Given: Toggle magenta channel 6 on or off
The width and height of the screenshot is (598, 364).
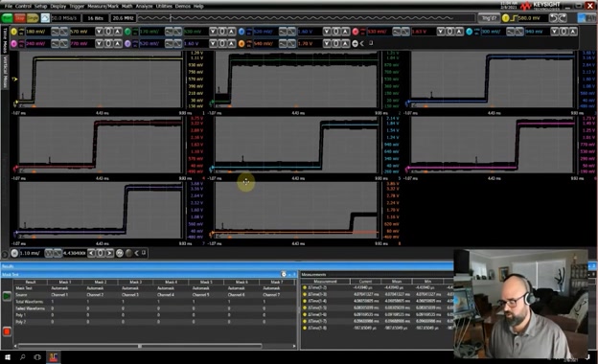Looking at the screenshot, I should [14, 44].
